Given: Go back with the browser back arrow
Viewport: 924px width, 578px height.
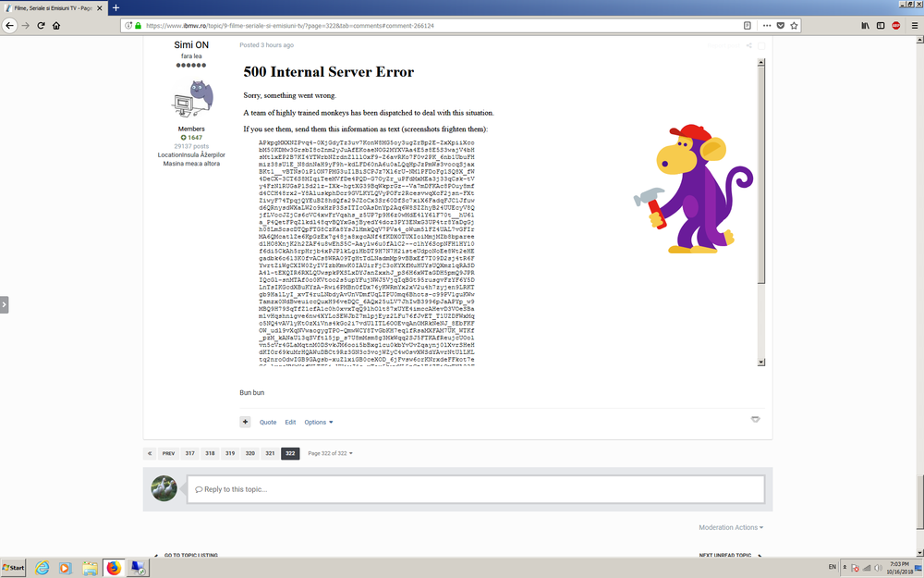Looking at the screenshot, I should pyautogui.click(x=9, y=25).
